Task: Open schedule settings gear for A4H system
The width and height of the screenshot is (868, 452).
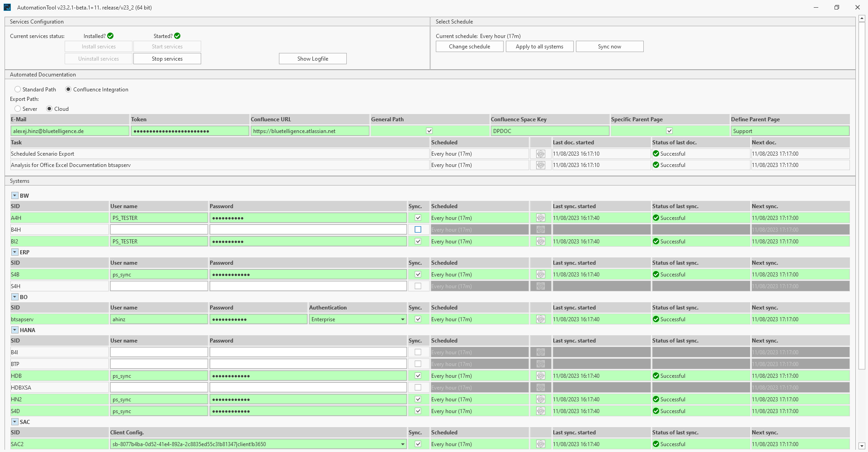Action: pos(540,218)
